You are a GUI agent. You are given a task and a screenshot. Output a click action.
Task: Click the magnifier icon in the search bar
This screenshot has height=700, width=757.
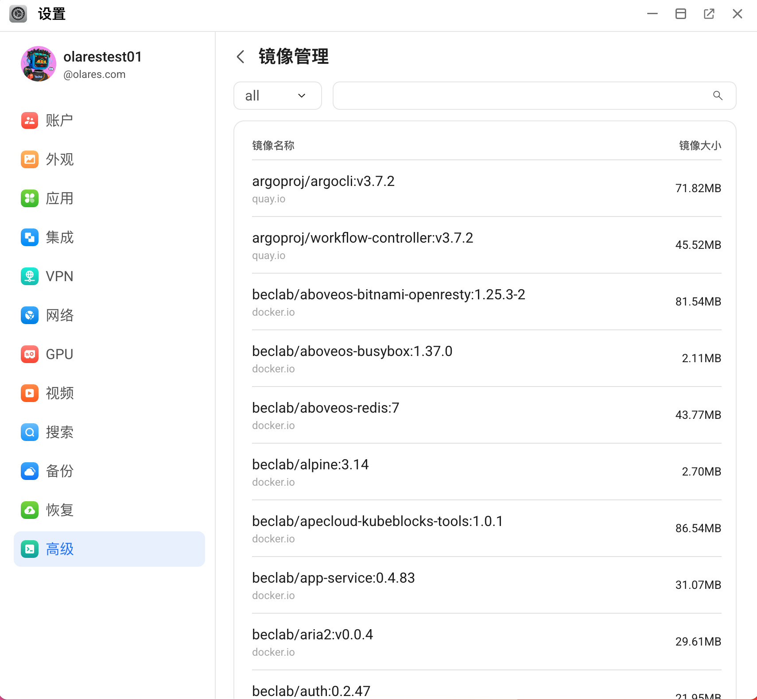[718, 96]
